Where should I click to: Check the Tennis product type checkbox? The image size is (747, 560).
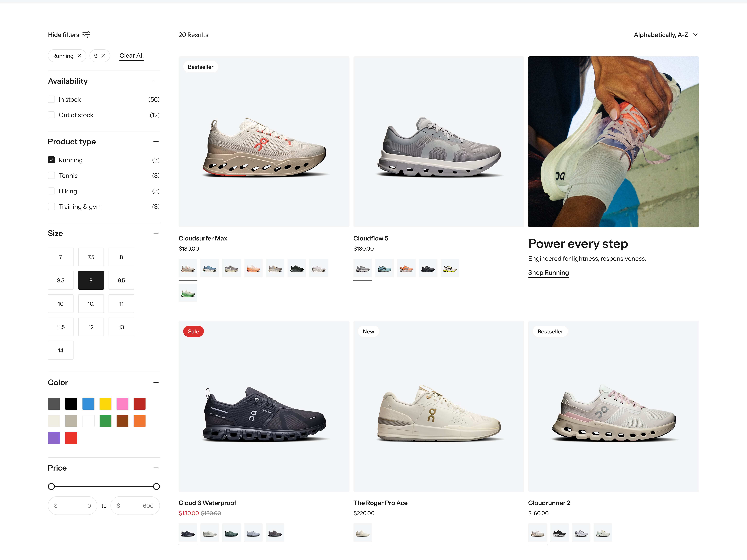click(51, 176)
